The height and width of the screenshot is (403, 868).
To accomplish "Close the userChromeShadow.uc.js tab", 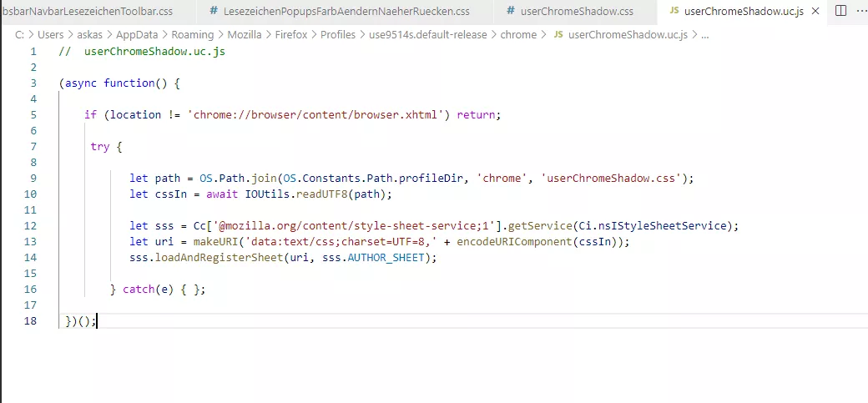I will (815, 11).
